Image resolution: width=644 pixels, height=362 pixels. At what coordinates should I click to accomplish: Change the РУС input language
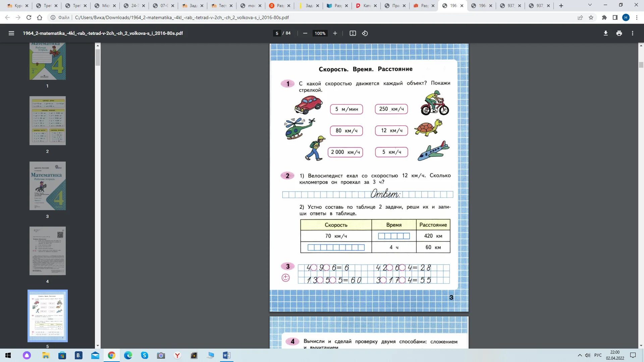pyautogui.click(x=598, y=355)
